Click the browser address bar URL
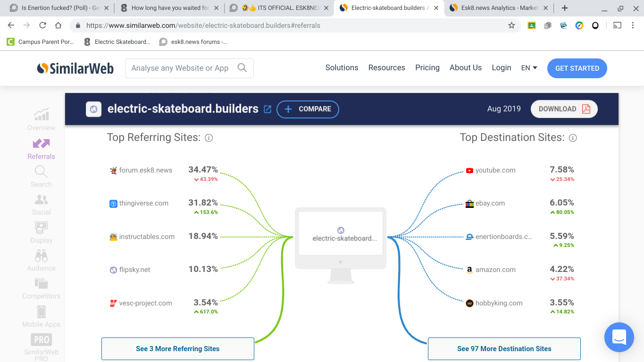This screenshot has height=362, width=644. (203, 25)
